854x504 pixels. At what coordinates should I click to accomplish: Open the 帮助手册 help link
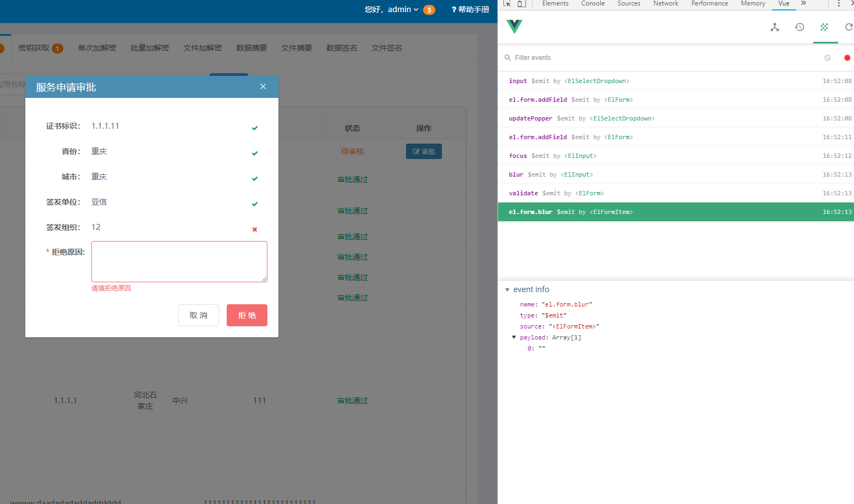point(470,9)
